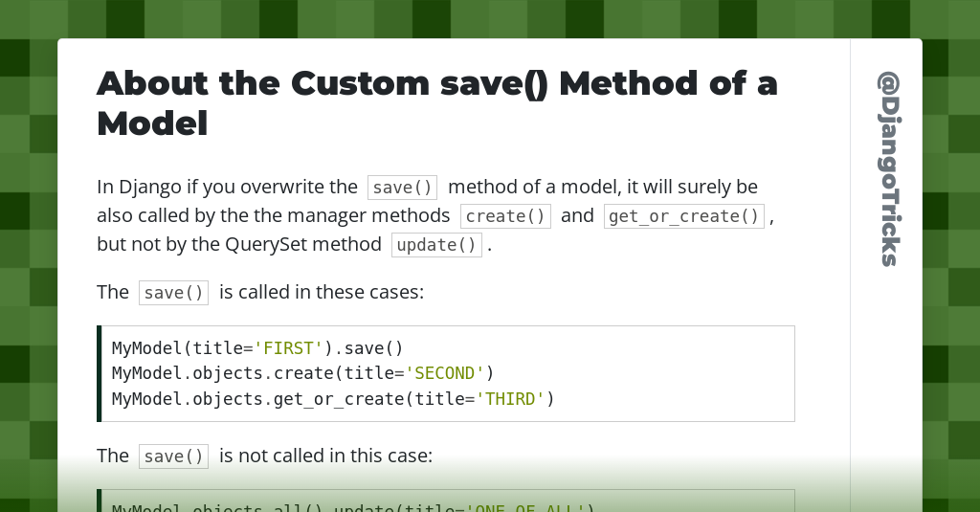Click the text "is called in these cases:"
The image size is (980, 512).
coord(322,292)
